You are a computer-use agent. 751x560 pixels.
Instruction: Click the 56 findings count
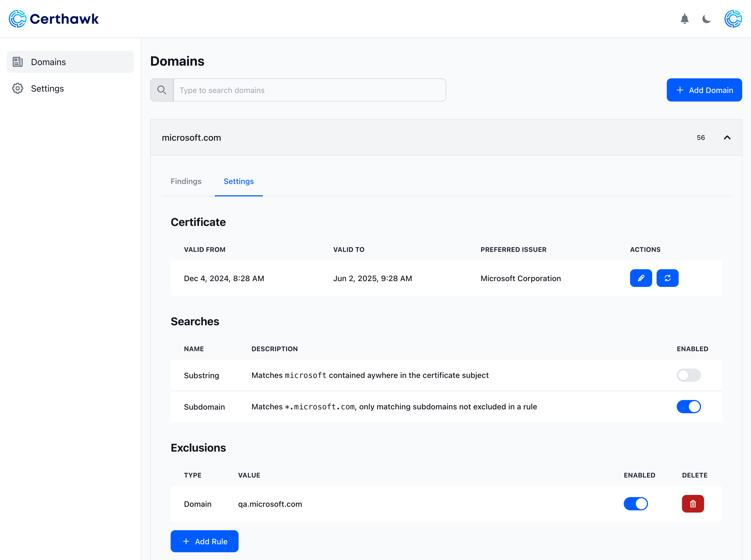[700, 137]
